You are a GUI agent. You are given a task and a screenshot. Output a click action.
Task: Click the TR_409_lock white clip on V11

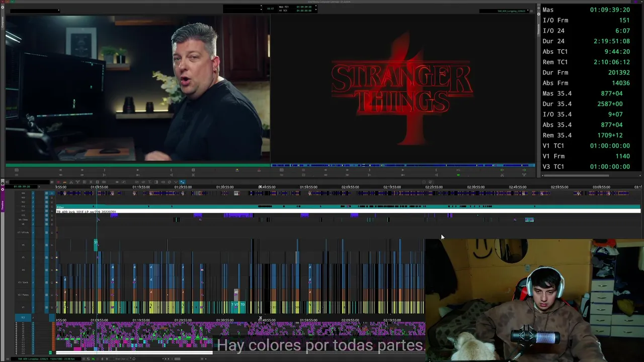click(x=348, y=212)
